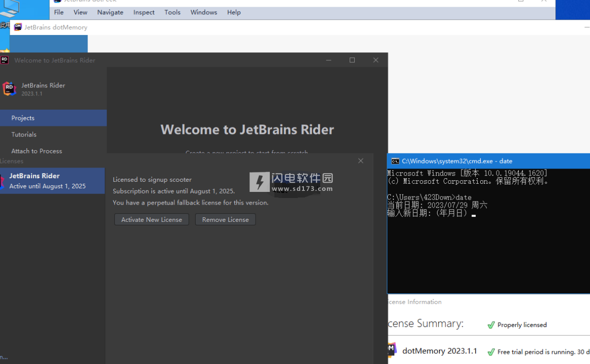590x364 pixels.
Task: Select Projects in Rider sidebar
Action: click(x=53, y=118)
